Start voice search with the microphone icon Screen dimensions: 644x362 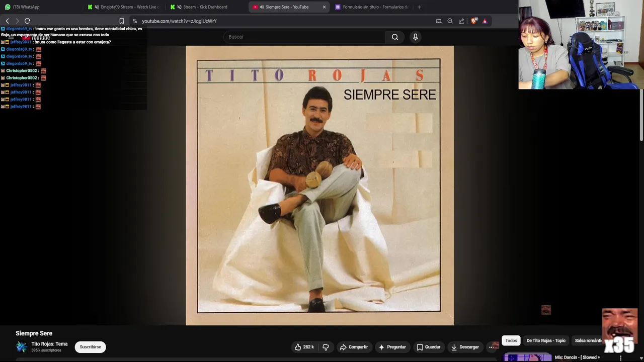[x=415, y=37]
